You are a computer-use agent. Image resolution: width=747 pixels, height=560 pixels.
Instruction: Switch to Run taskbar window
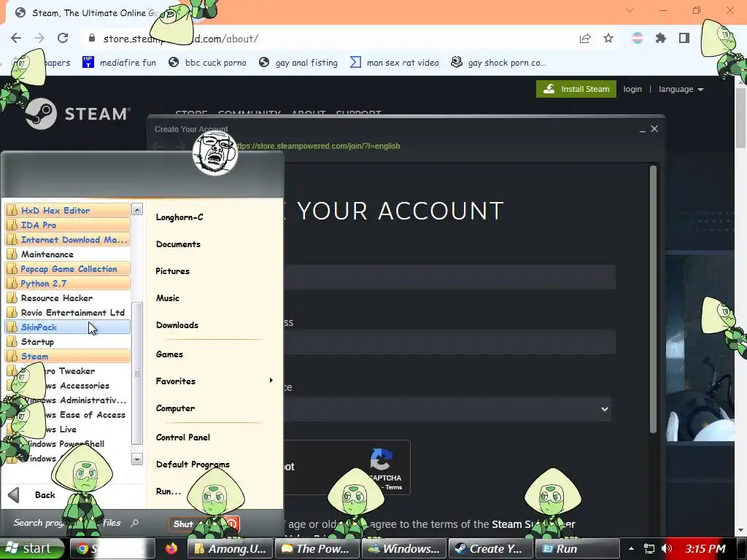(578, 548)
